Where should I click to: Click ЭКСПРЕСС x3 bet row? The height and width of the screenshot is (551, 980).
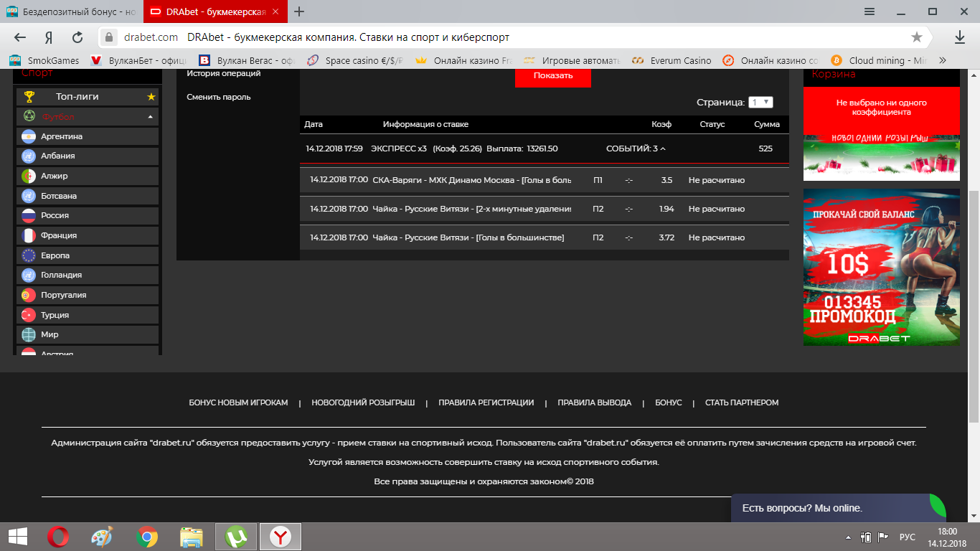pyautogui.click(x=545, y=149)
